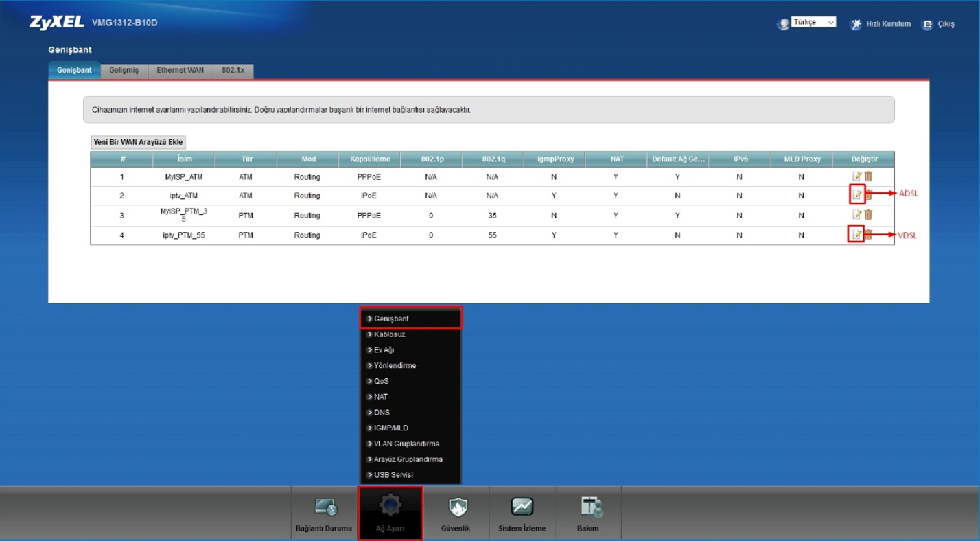Viewport: 980px width, 541px height.
Task: Click the ZyXEL logo
Action: (x=56, y=22)
